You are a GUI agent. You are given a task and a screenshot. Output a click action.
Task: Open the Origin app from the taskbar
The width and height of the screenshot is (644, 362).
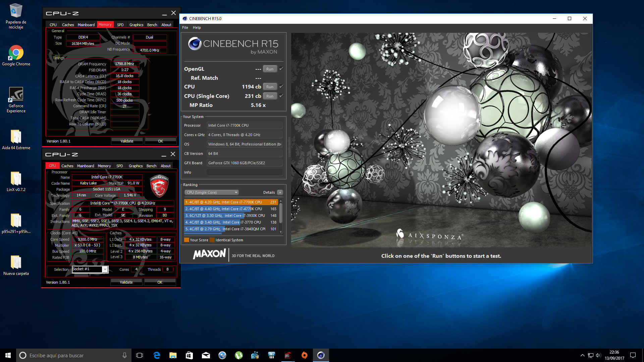point(304,355)
